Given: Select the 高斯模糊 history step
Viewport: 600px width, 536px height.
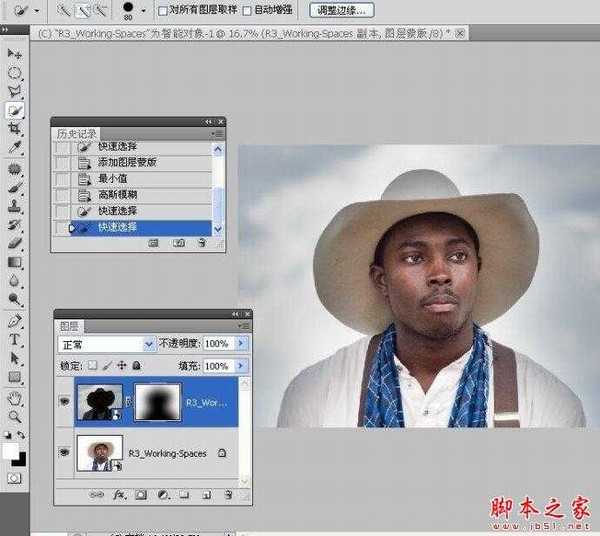Looking at the screenshot, I should tap(118, 194).
